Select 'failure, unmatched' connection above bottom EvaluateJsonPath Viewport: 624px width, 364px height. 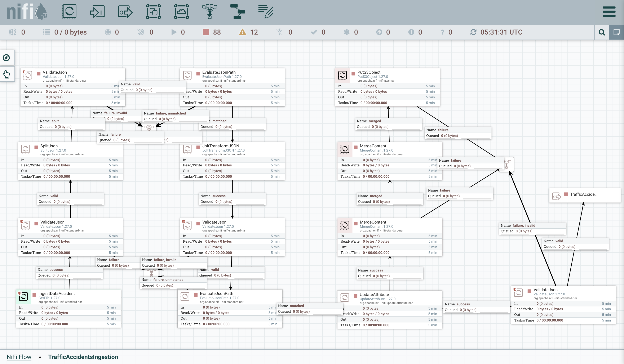pos(173,283)
